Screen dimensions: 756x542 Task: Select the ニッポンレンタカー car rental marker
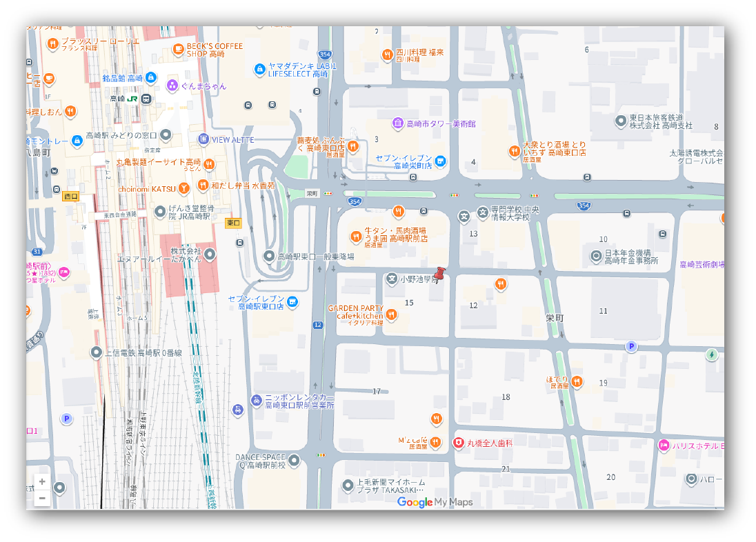tap(257, 400)
